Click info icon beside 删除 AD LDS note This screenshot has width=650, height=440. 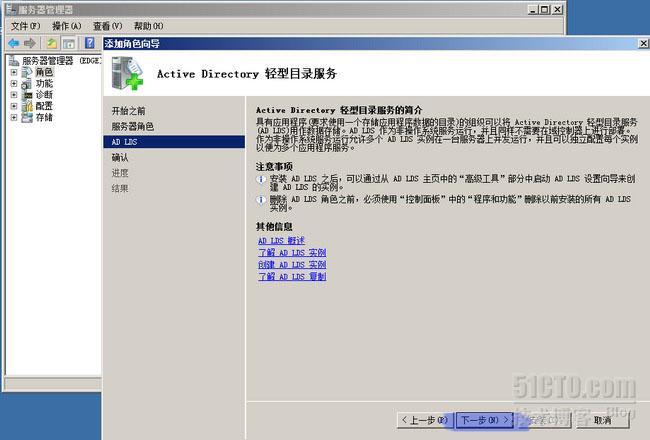click(x=261, y=200)
